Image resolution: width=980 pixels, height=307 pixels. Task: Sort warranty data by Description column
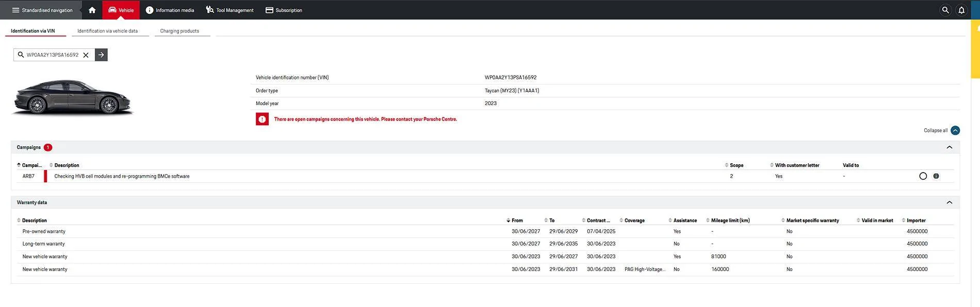tap(32, 220)
